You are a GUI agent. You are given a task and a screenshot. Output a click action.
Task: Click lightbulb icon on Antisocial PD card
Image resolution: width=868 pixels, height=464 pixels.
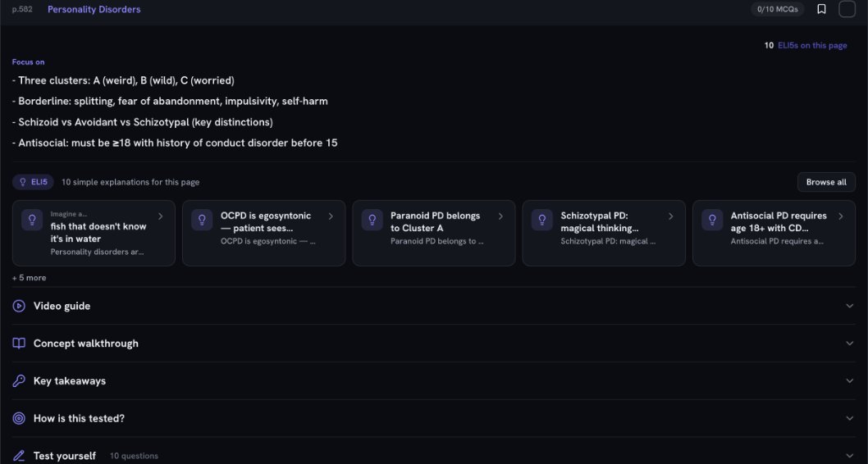(712, 220)
